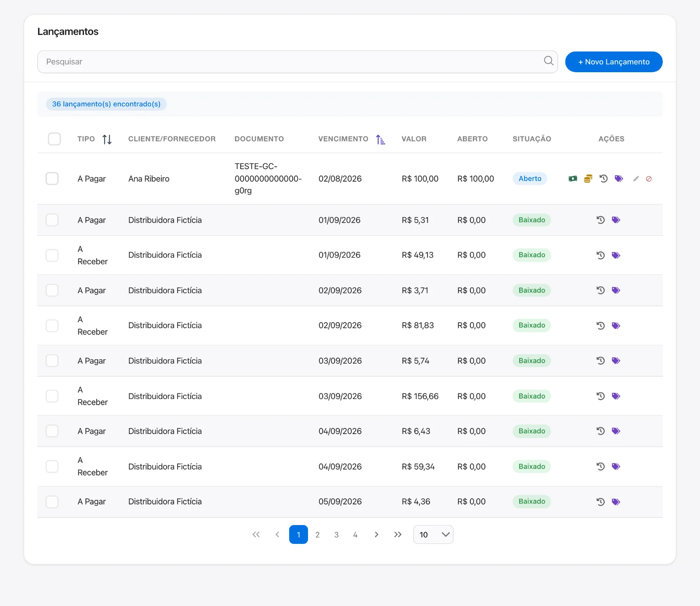The image size is (700, 606).
Task: Jump to last page with double arrow
Action: [398, 535]
